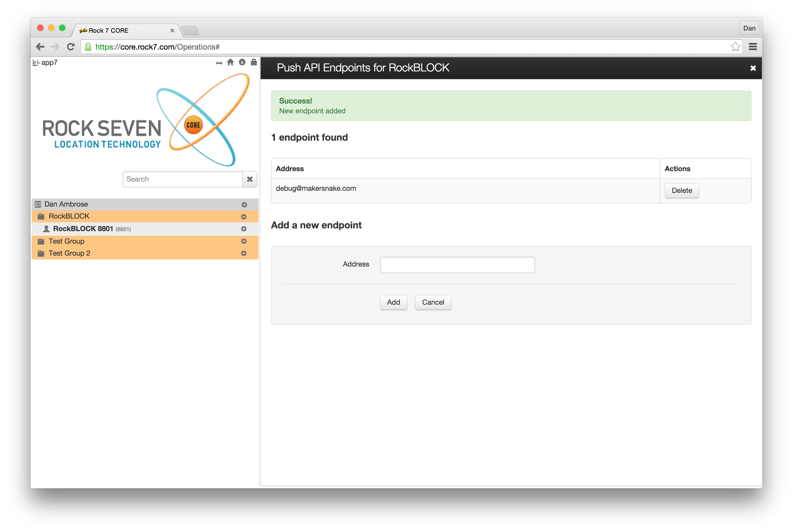Open gear settings for Test Group 2
This screenshot has width=793, height=532.
244,253
